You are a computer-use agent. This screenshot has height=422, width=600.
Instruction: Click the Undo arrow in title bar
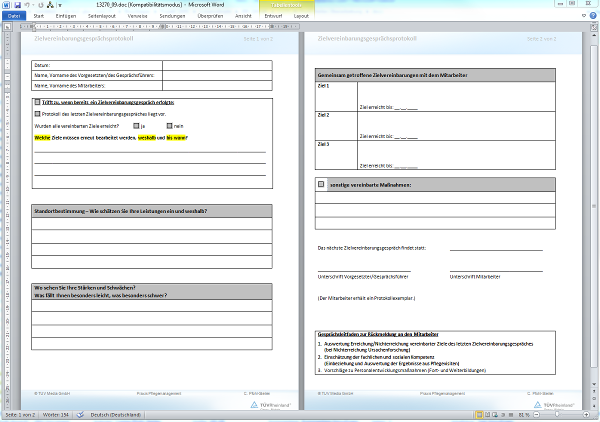pos(28,6)
